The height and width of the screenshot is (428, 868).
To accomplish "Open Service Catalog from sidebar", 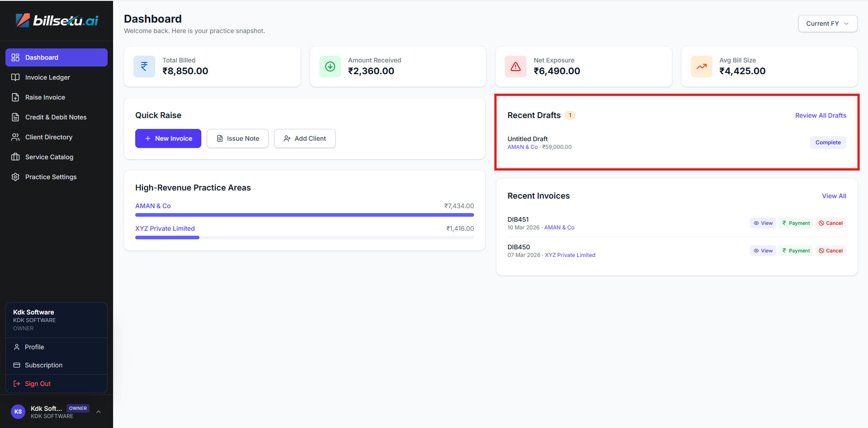I will pos(49,157).
